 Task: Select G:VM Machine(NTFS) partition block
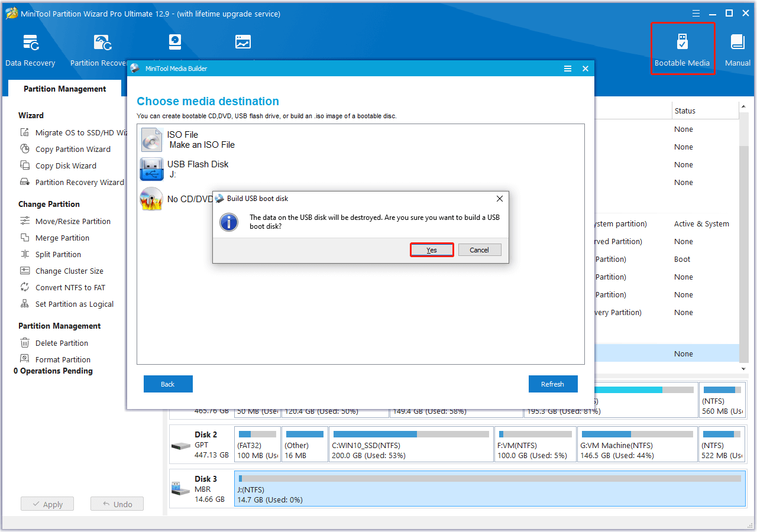[637, 445]
